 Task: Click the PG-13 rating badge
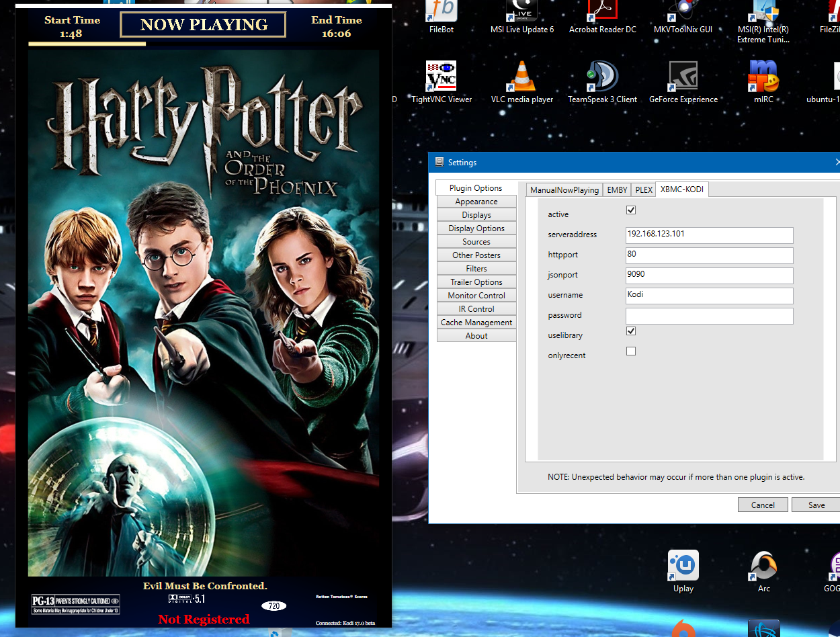click(76, 604)
